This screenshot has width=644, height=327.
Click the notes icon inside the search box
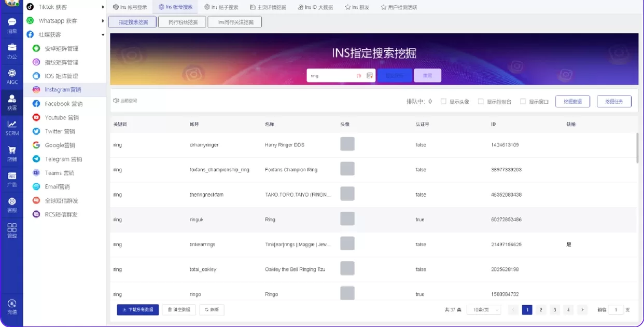(x=369, y=75)
